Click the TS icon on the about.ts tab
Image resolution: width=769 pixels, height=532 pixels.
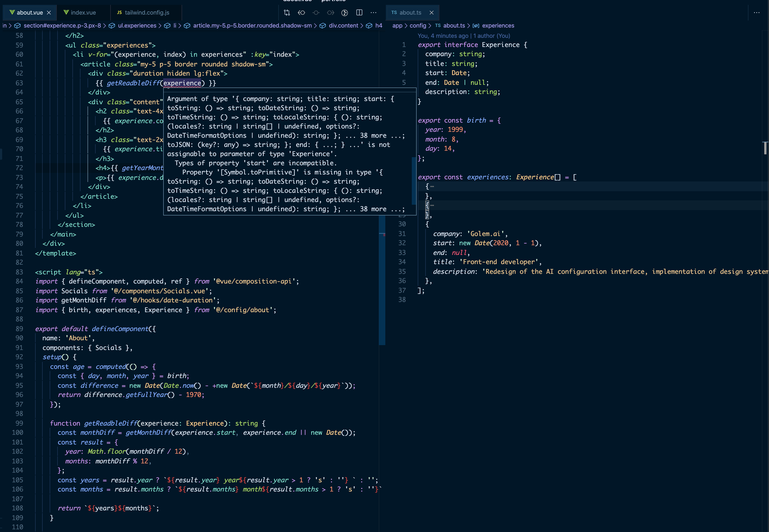pyautogui.click(x=394, y=13)
